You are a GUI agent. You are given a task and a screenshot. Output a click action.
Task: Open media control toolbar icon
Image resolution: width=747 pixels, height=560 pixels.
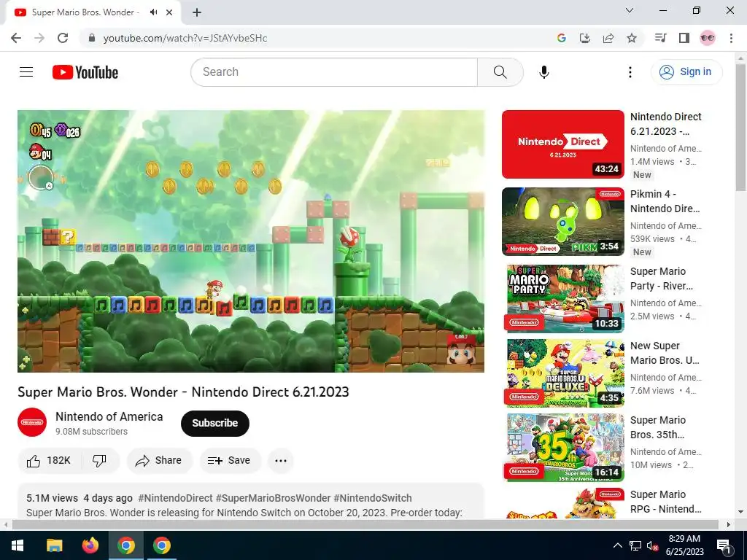click(x=660, y=38)
